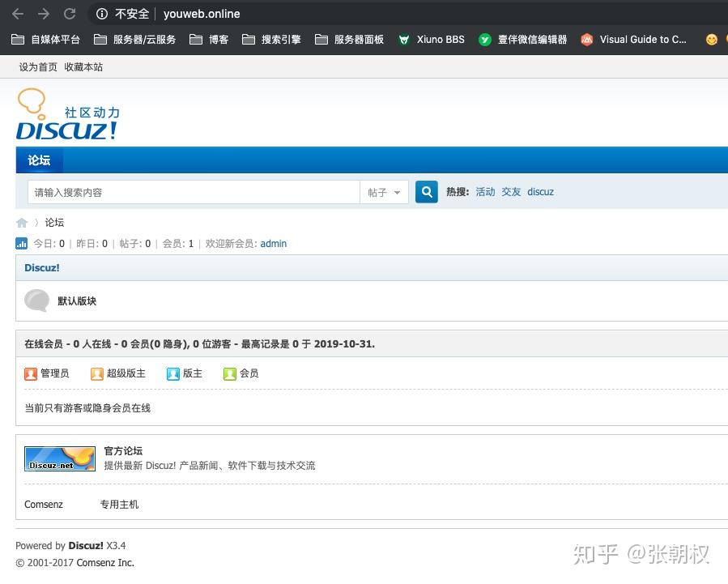Click the 收藏本站 link

(83, 67)
